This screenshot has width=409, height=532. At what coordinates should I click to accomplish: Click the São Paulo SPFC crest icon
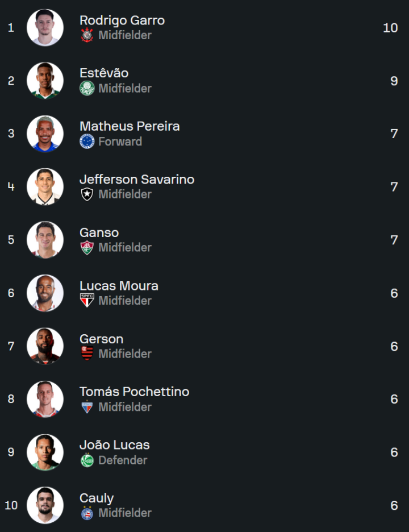click(x=87, y=301)
